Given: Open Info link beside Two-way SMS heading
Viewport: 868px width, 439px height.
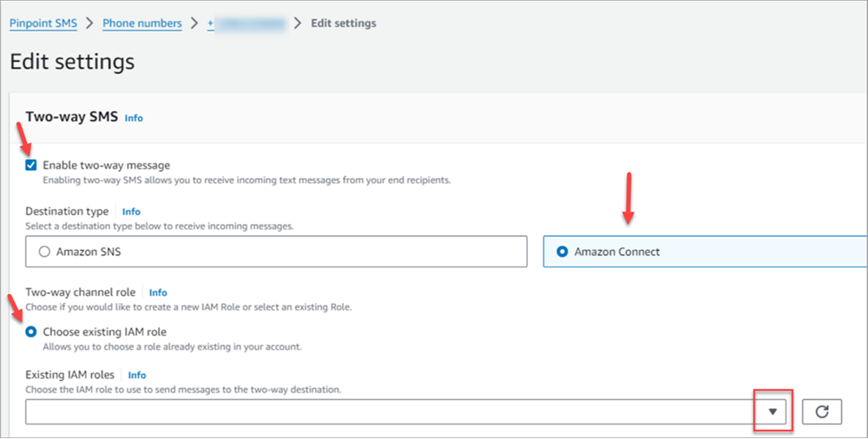Looking at the screenshot, I should [134, 117].
